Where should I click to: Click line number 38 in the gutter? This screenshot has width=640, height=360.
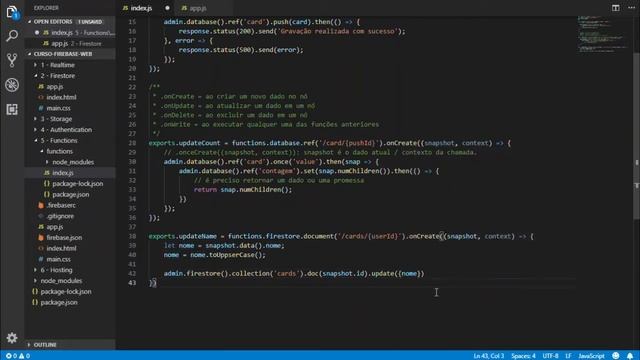pos(132,236)
